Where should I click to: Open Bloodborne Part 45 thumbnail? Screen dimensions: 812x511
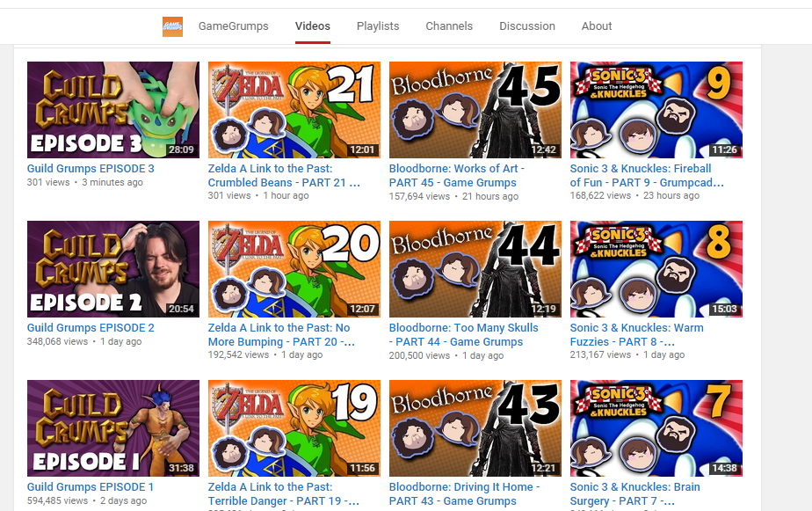tap(475, 110)
